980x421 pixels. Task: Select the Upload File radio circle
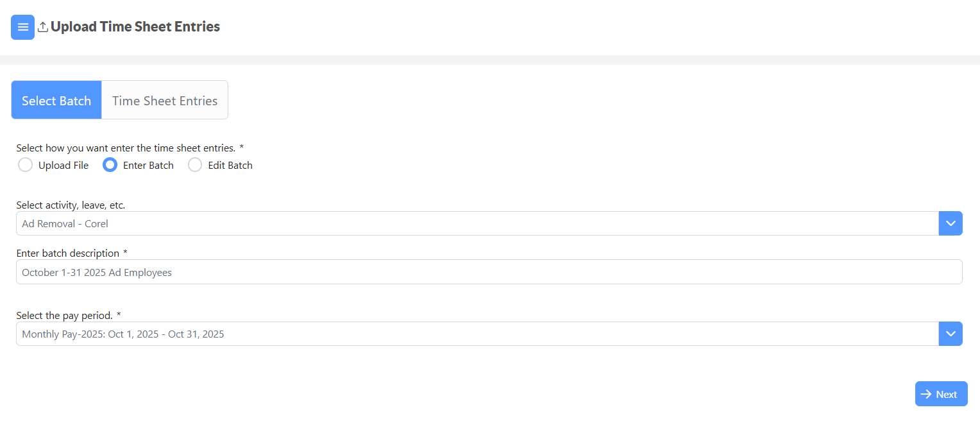coord(25,165)
